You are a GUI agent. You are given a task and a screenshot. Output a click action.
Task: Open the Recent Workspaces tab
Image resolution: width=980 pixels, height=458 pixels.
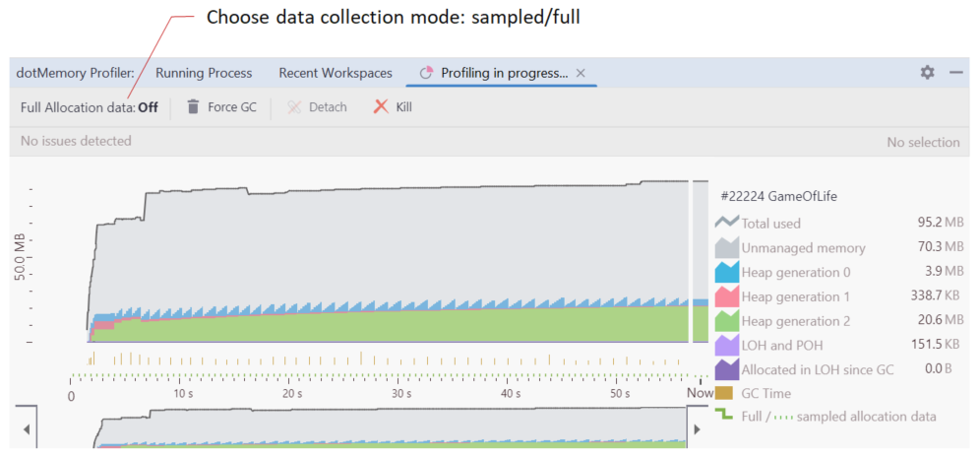(335, 73)
